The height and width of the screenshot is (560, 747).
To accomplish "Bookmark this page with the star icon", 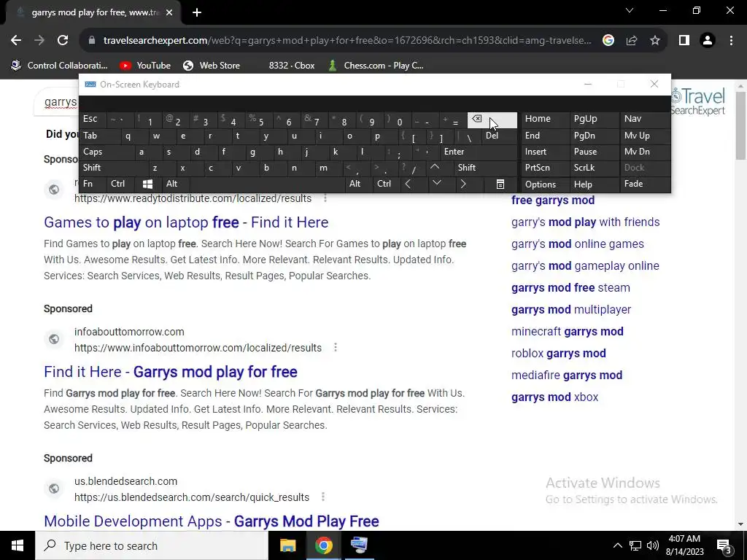I will coord(655,41).
